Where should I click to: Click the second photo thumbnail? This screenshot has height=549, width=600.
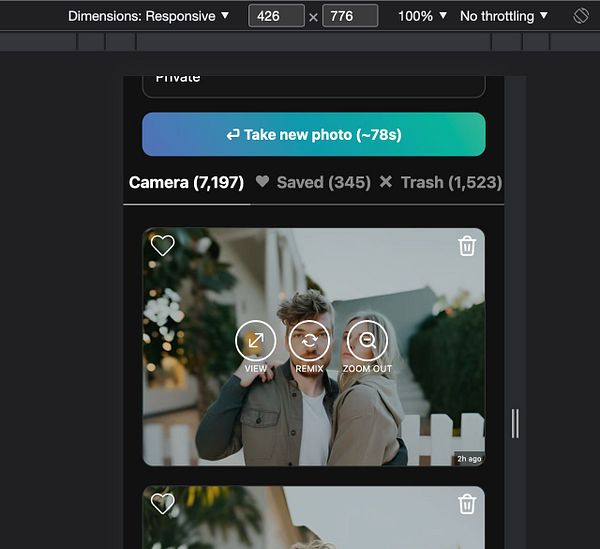click(314, 517)
